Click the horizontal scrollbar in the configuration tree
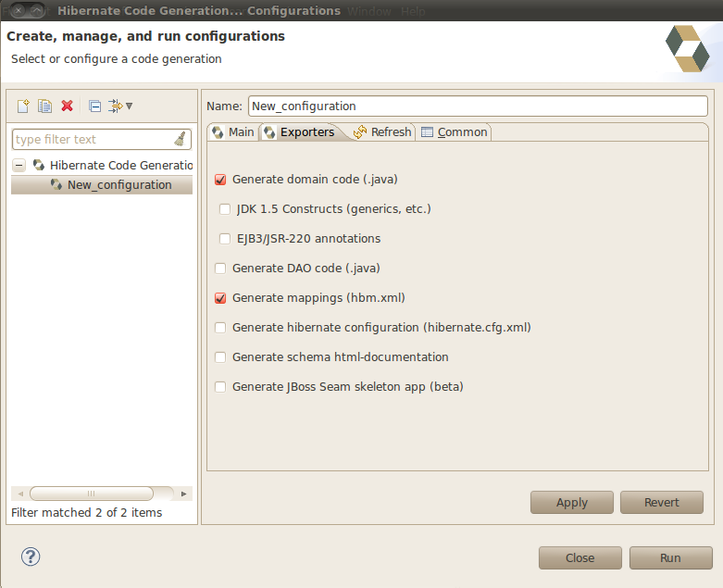 pyautogui.click(x=92, y=494)
